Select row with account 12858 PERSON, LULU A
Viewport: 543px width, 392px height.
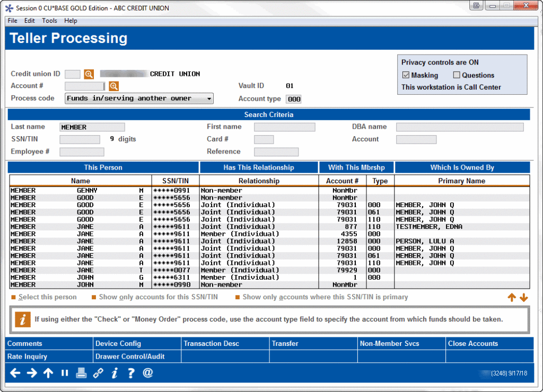tap(270, 242)
